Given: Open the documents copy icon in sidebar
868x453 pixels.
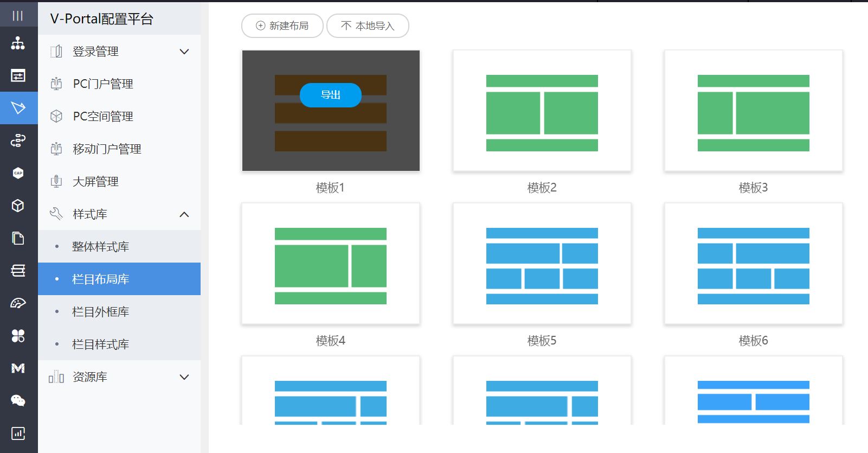Looking at the screenshot, I should tap(18, 238).
